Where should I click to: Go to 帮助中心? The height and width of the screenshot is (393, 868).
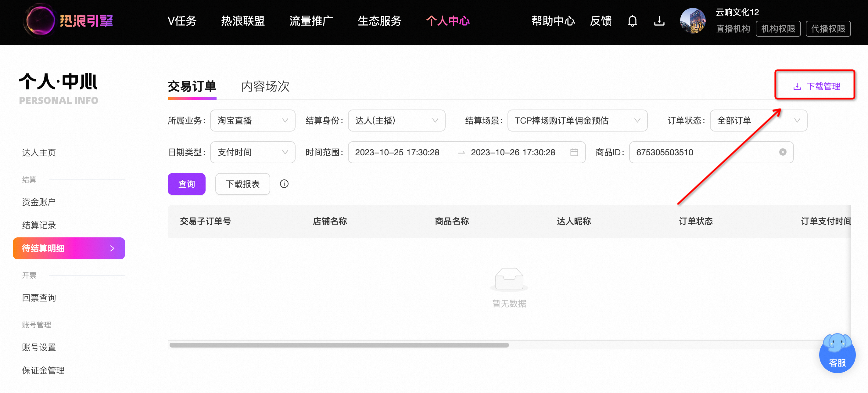[x=553, y=21]
